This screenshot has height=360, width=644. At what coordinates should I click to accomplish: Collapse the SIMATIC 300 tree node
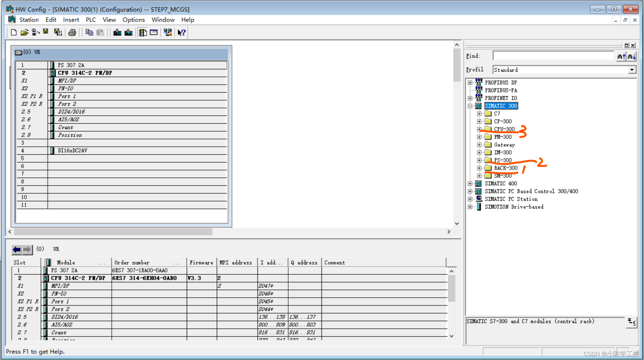[470, 106]
